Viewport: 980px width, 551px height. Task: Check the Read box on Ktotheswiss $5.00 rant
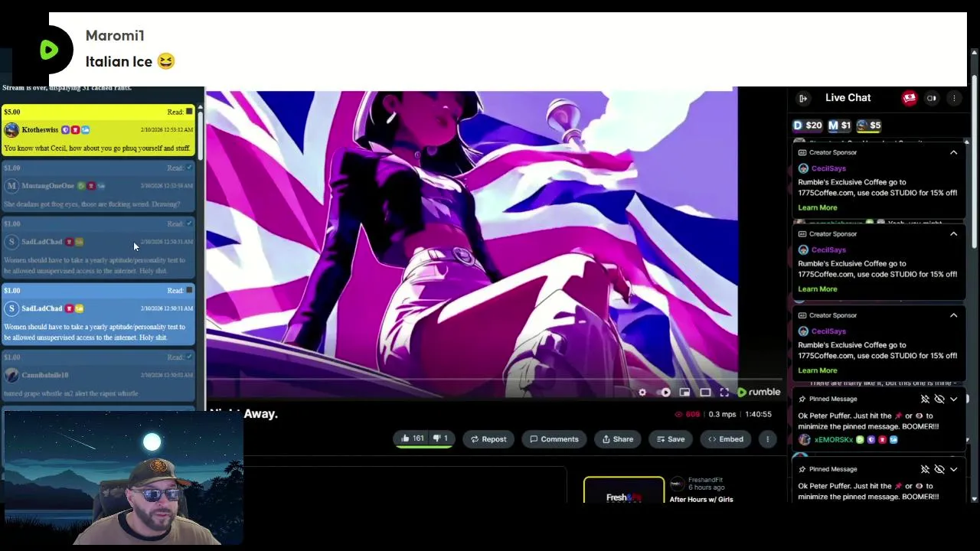(189, 112)
